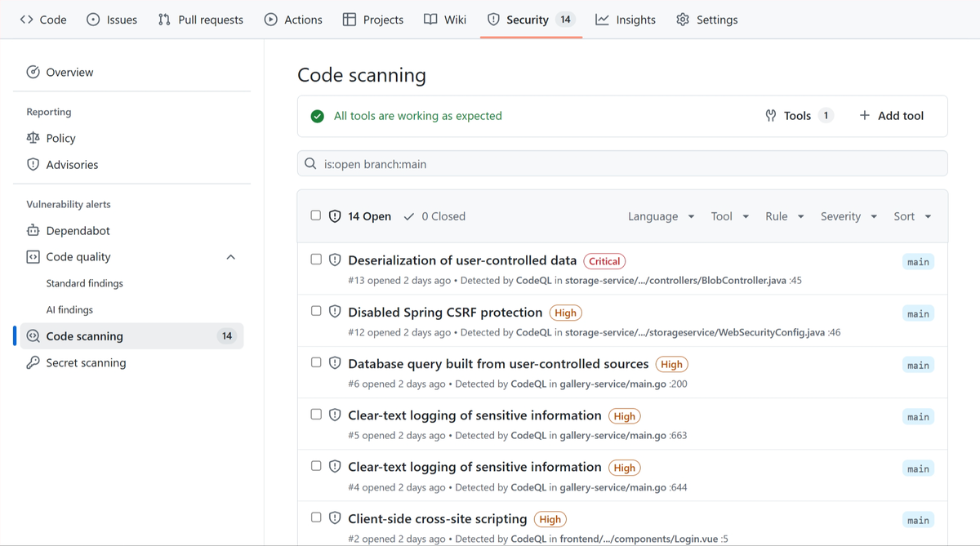Viewport: 980px width, 546px height.
Task: Open the Language filter dropdown
Action: (x=661, y=216)
